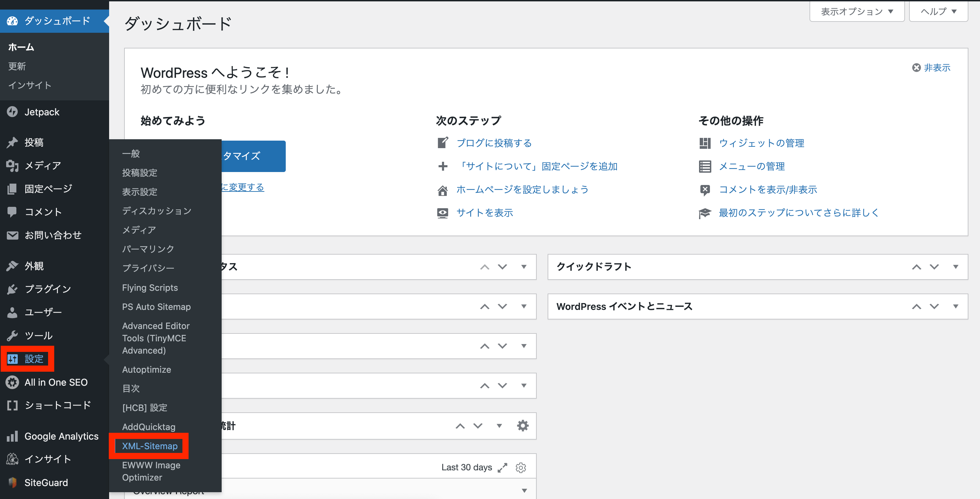This screenshot has height=499, width=980.
Task: Click the house icon beside ホームページを設定しましょう
Action: click(x=443, y=190)
